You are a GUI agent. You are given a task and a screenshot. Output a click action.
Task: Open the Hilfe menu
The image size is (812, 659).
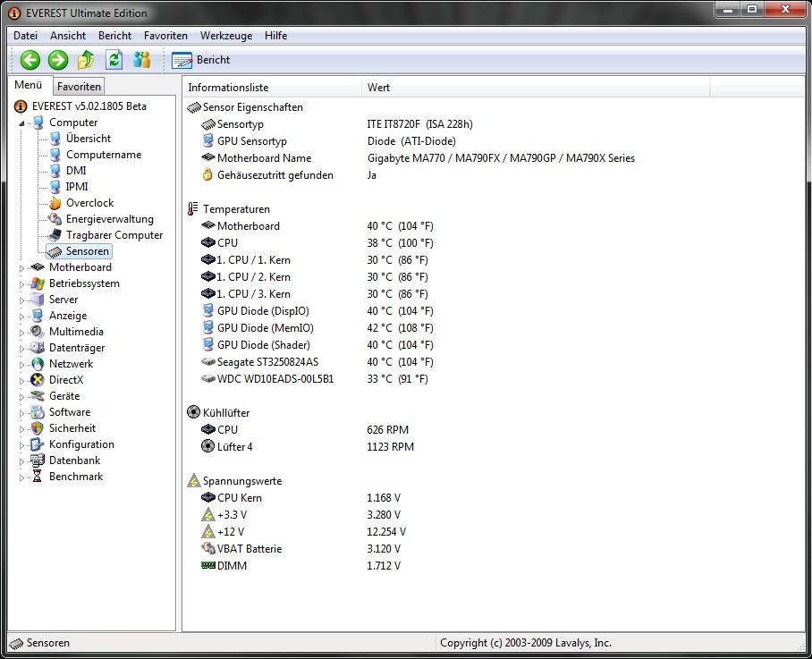(x=276, y=36)
